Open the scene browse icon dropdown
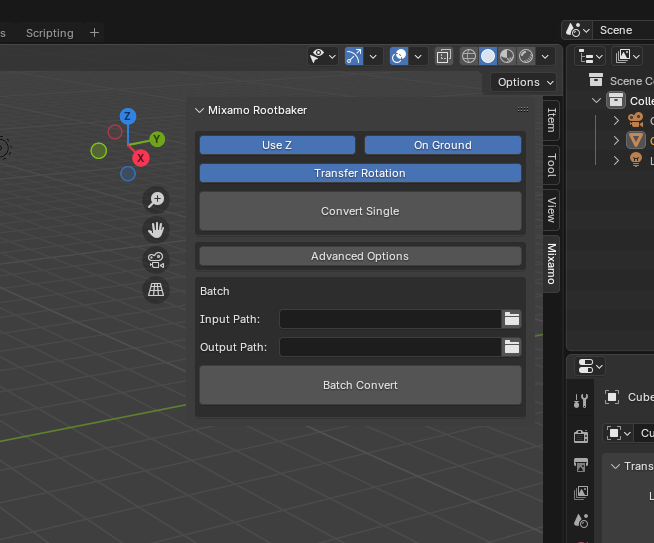The width and height of the screenshot is (654, 543). point(577,30)
